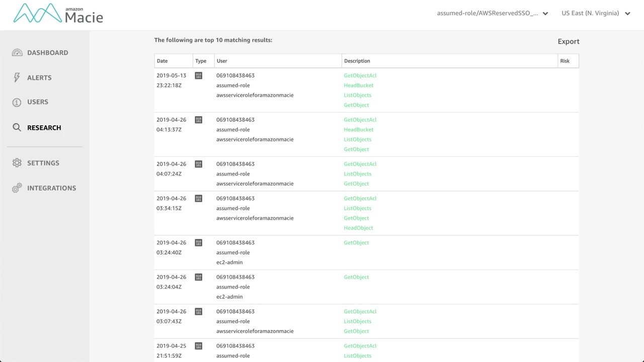Go to the Alerts menu item
This screenshot has width=644, height=362.
[x=39, y=78]
